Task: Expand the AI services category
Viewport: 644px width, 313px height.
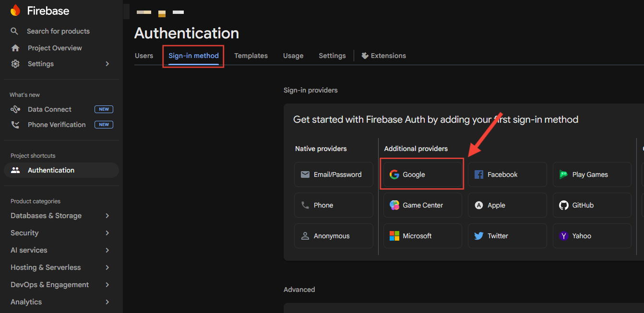Action: pyautogui.click(x=107, y=250)
